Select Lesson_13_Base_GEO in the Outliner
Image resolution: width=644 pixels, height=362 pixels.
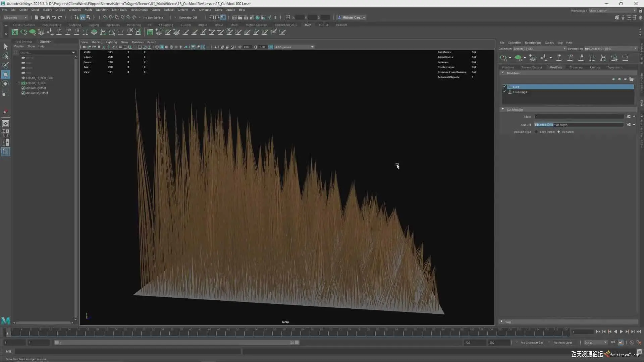coord(40,78)
